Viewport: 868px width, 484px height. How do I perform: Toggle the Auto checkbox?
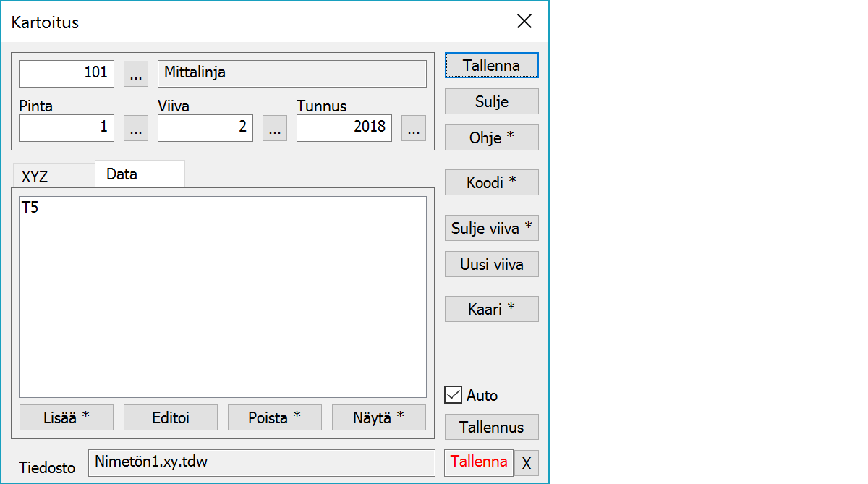(454, 395)
